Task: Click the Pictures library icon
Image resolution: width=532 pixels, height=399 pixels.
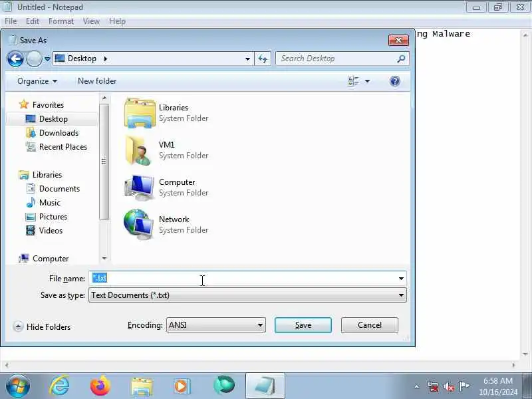Action: point(31,217)
